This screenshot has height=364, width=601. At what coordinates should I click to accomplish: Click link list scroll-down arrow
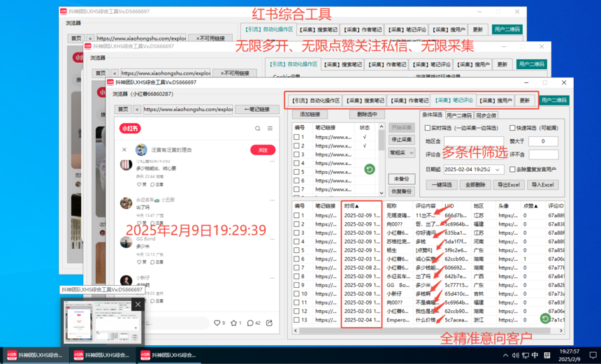[x=382, y=193]
